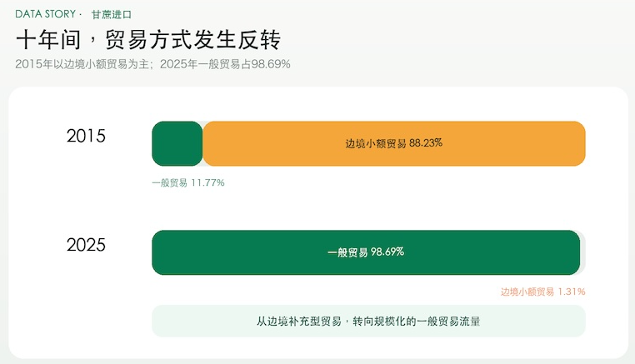The image size is (635, 364).
Task: Click the thin grey remainder of 2025 bar
Action: (583, 252)
